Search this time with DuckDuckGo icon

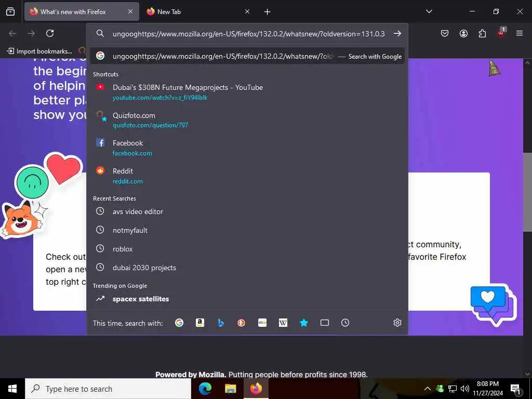241,323
